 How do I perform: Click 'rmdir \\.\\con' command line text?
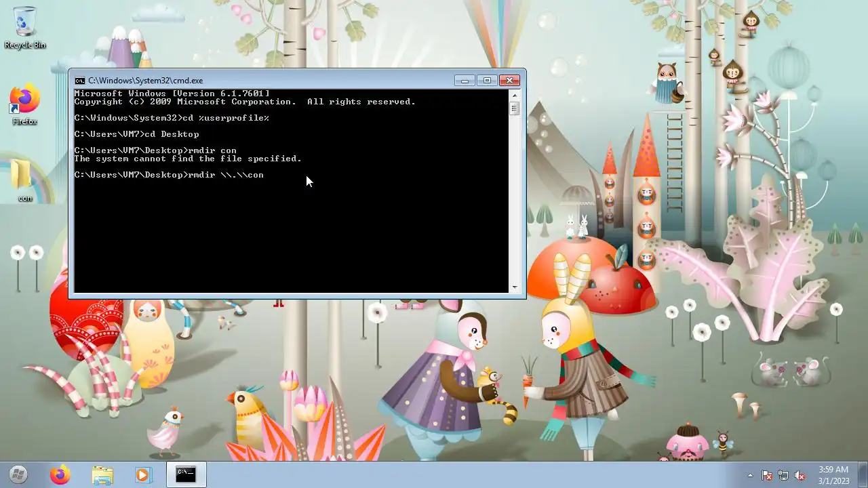click(226, 175)
